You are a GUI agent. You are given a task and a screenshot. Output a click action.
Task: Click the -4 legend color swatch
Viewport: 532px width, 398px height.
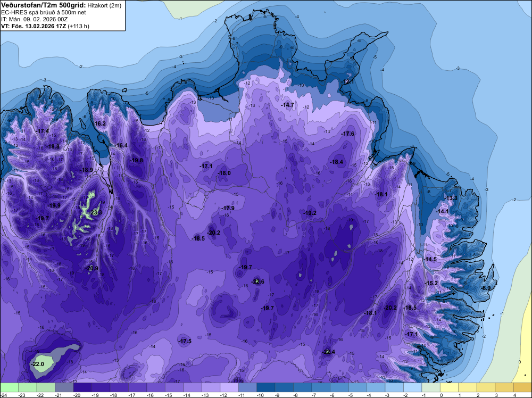(376, 387)
